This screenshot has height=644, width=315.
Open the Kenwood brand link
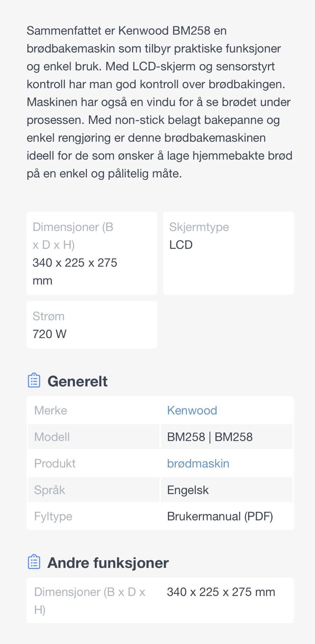[192, 410]
